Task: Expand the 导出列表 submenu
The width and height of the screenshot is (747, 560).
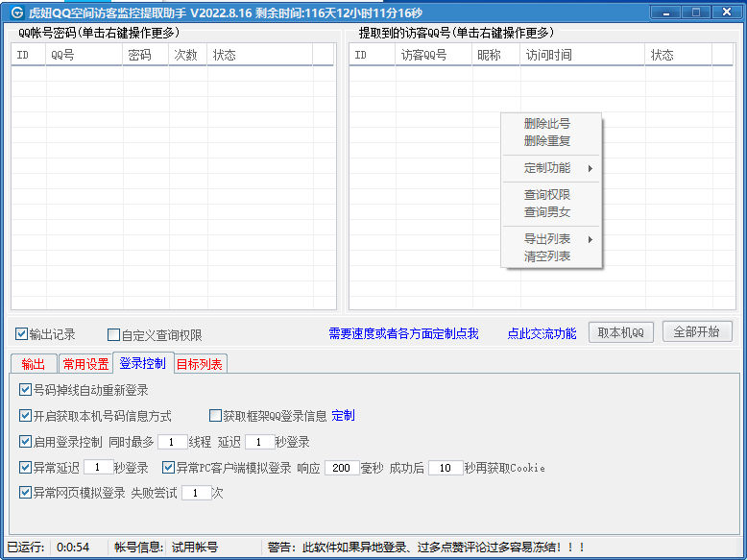Action: pyautogui.click(x=551, y=239)
